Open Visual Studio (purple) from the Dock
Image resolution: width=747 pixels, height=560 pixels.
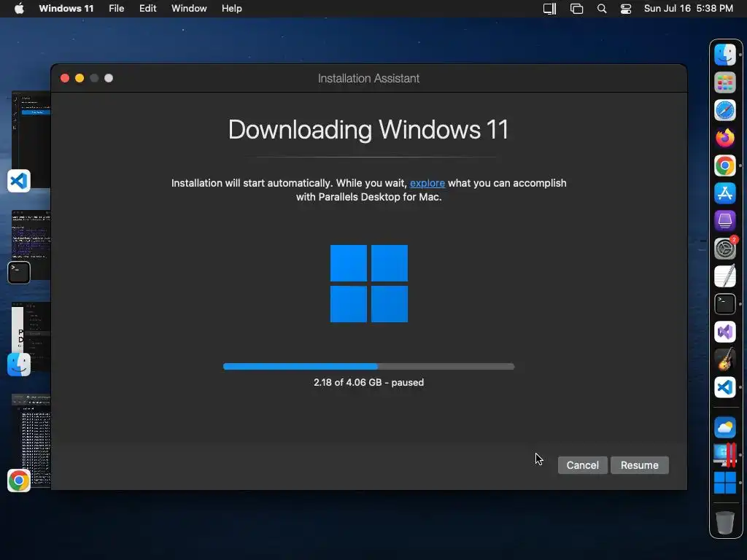tap(725, 332)
